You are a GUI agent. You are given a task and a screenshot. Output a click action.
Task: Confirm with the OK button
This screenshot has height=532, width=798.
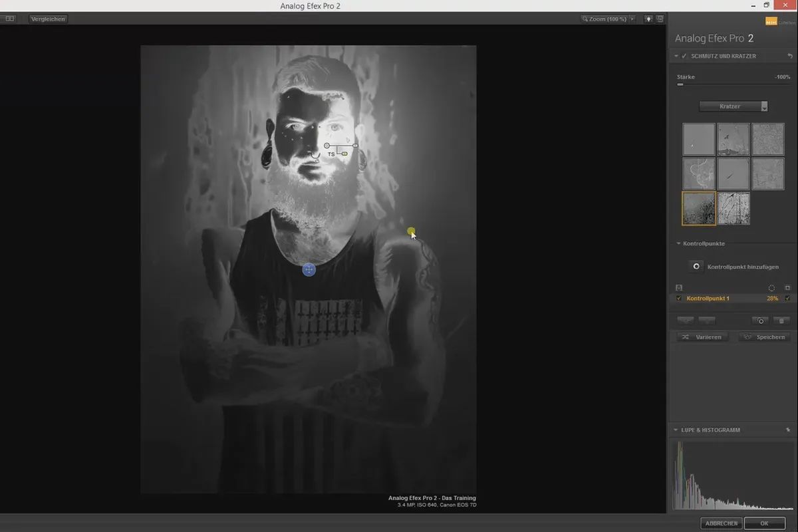765,523
